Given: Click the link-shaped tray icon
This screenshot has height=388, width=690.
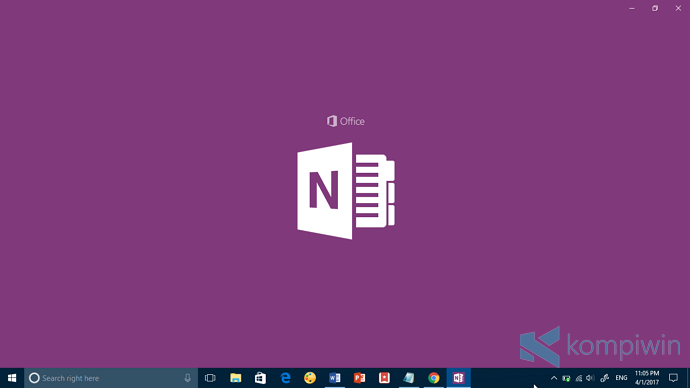Looking at the screenshot, I should pyautogui.click(x=605, y=378).
